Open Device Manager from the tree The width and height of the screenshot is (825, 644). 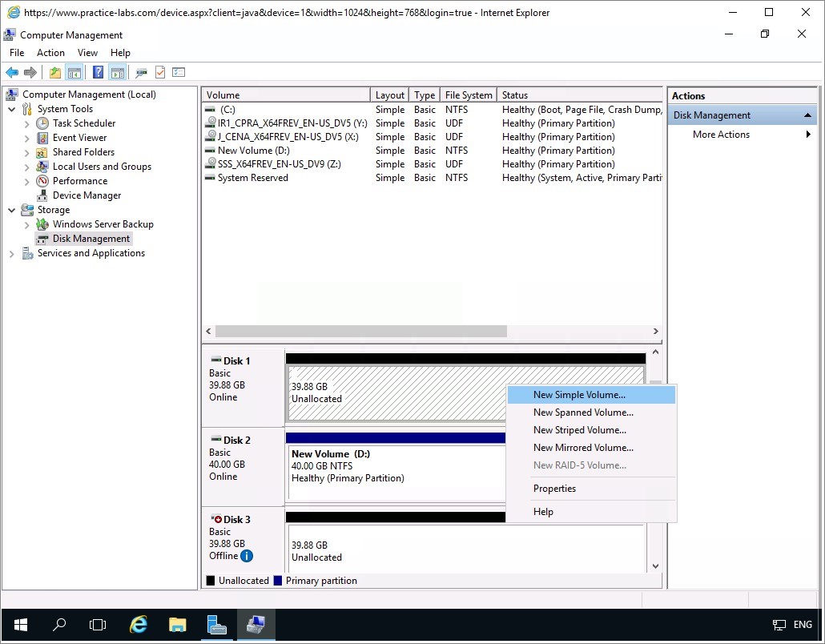pos(87,195)
